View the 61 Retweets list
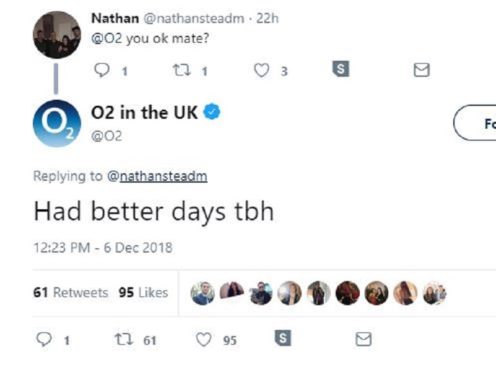Image resolution: width=496 pixels, height=372 pixels. 71,292
